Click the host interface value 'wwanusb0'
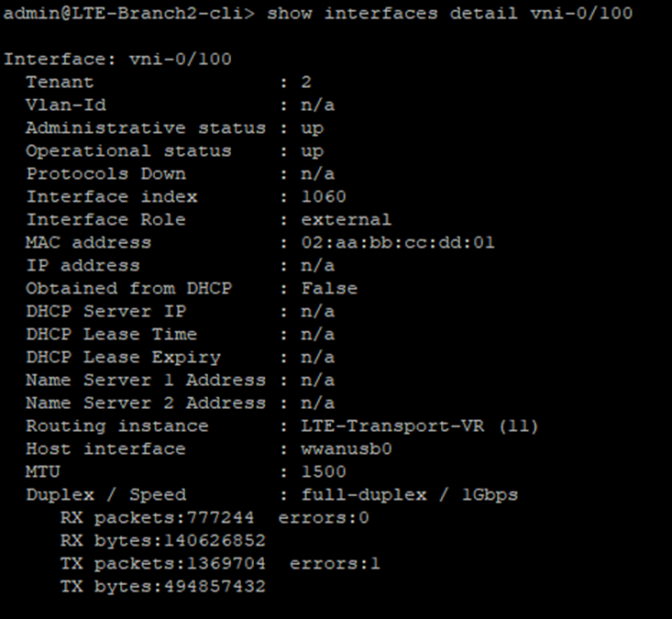The height and width of the screenshot is (619, 672). point(347,448)
